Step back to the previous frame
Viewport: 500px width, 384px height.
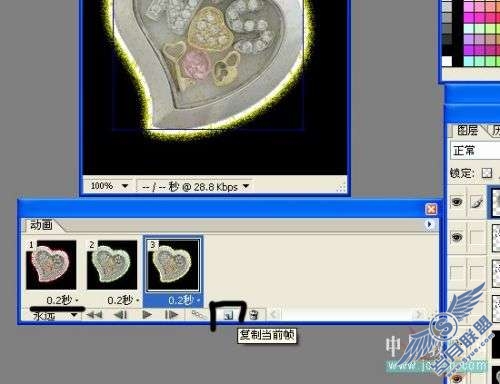pos(120,315)
